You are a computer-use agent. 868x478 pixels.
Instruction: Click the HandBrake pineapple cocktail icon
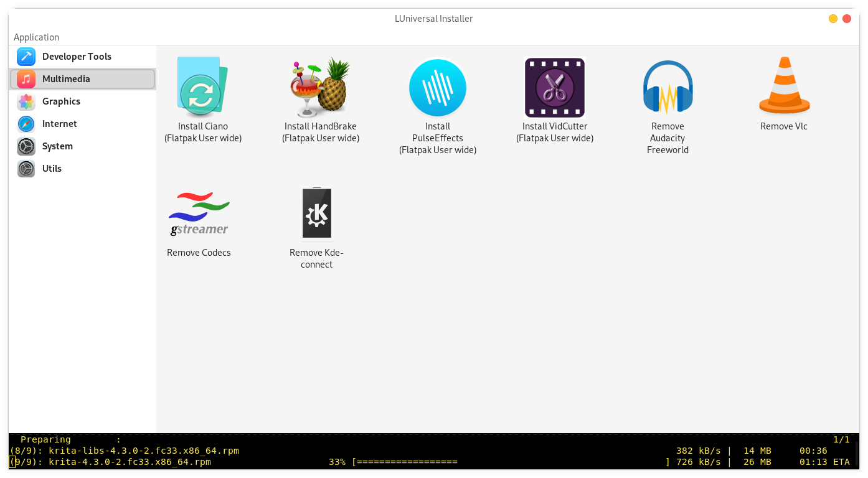[x=321, y=87]
